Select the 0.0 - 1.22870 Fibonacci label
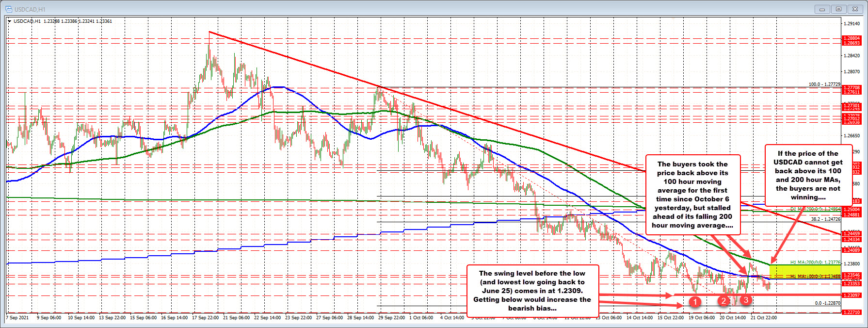Screen dimensions: 868x328 [x=827, y=303]
